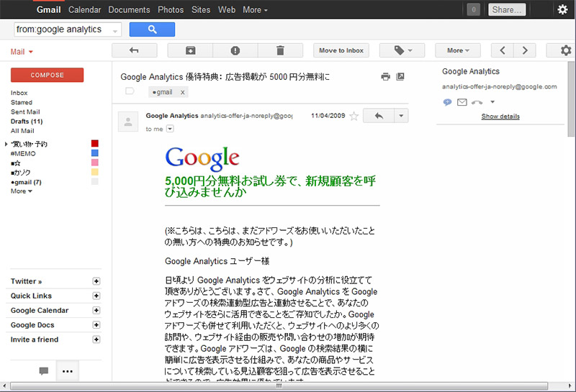Screen dimensions: 576x392
Task: Remove the gmail label with x
Action: [x=182, y=93]
